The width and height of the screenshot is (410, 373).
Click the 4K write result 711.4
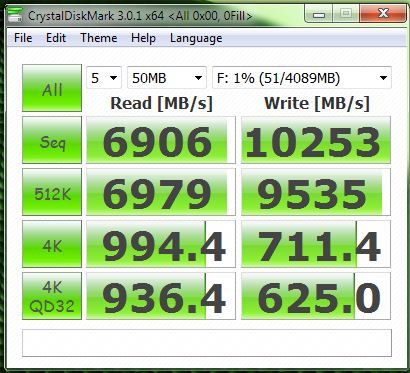tap(316, 244)
